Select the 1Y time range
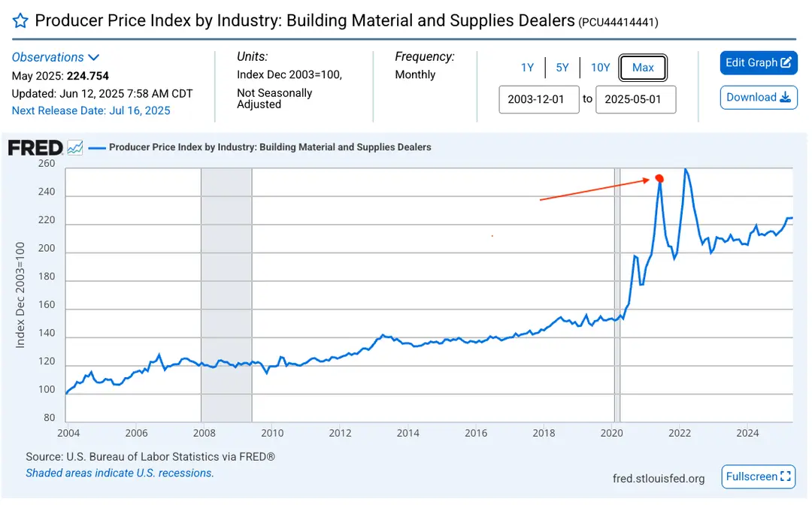Viewport: 812px width, 505px height. pos(527,68)
